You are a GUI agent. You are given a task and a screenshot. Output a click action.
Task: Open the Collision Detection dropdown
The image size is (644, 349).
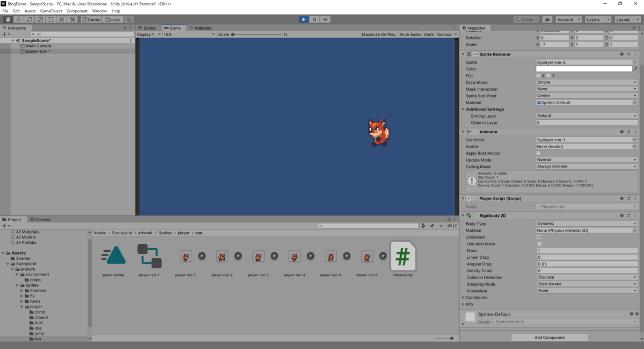point(587,277)
